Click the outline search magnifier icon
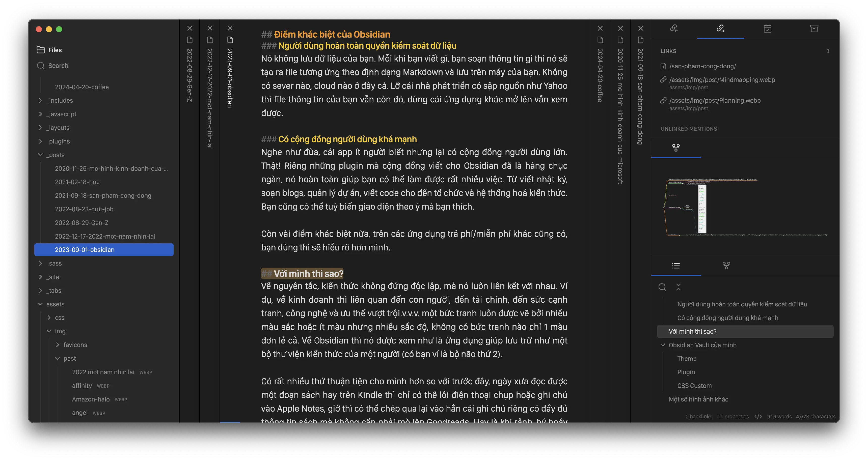Image resolution: width=868 pixels, height=460 pixels. coord(662,287)
